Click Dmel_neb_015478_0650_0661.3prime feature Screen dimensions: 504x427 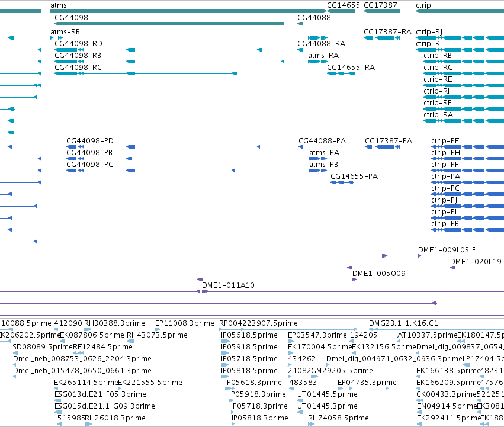(x=14, y=377)
